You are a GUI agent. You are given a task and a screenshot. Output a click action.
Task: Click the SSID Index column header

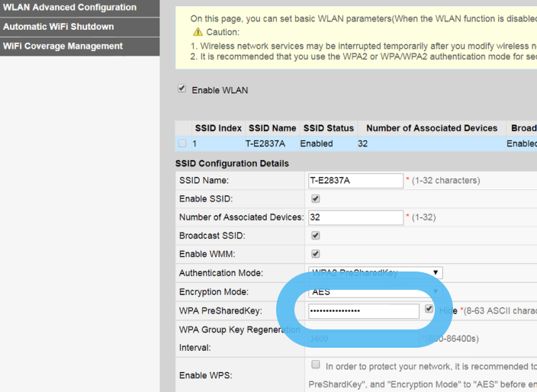(x=218, y=128)
